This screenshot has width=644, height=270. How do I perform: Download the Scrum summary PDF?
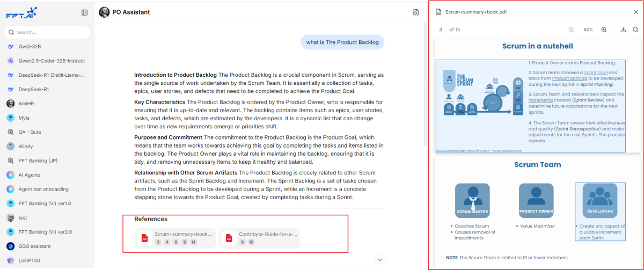[x=623, y=30]
